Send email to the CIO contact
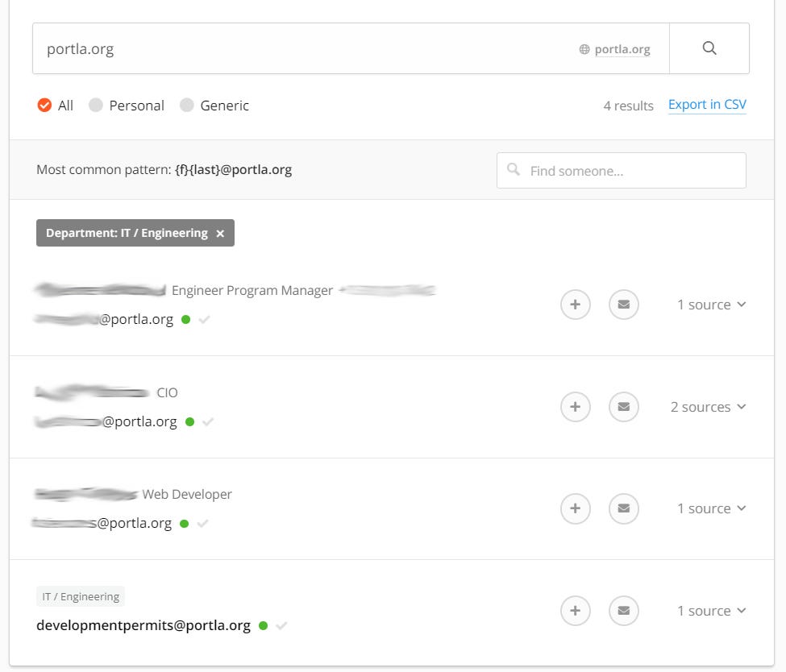 tap(624, 406)
